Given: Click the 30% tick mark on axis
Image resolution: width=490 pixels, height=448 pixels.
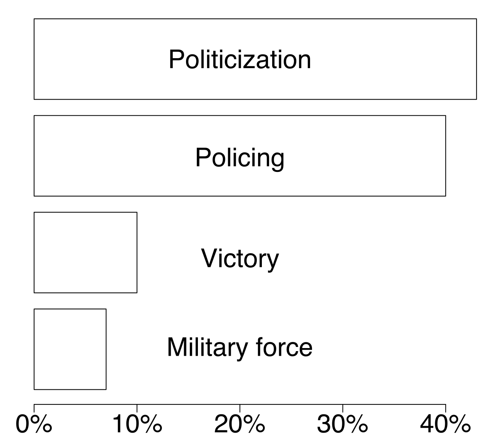Looking at the screenshot, I should (x=343, y=408).
